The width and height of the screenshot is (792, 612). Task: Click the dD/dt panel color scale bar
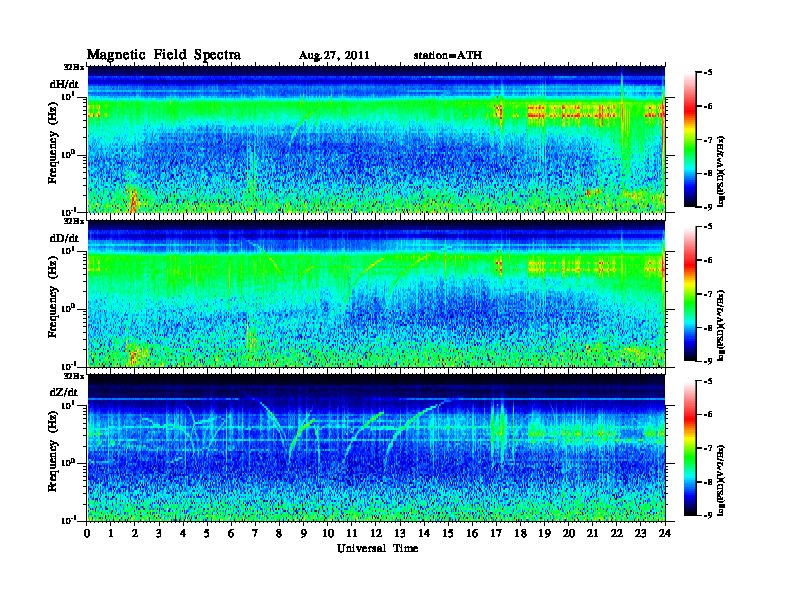coord(690,294)
